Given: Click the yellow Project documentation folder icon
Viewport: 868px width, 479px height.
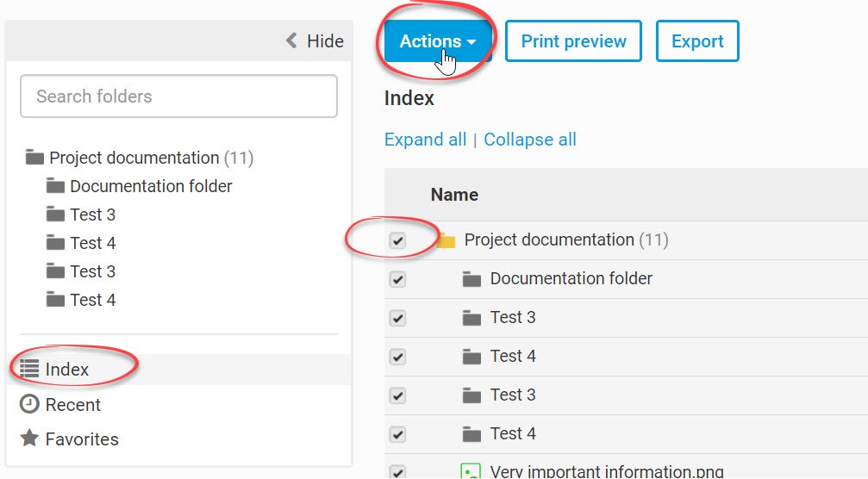Looking at the screenshot, I should (x=446, y=240).
